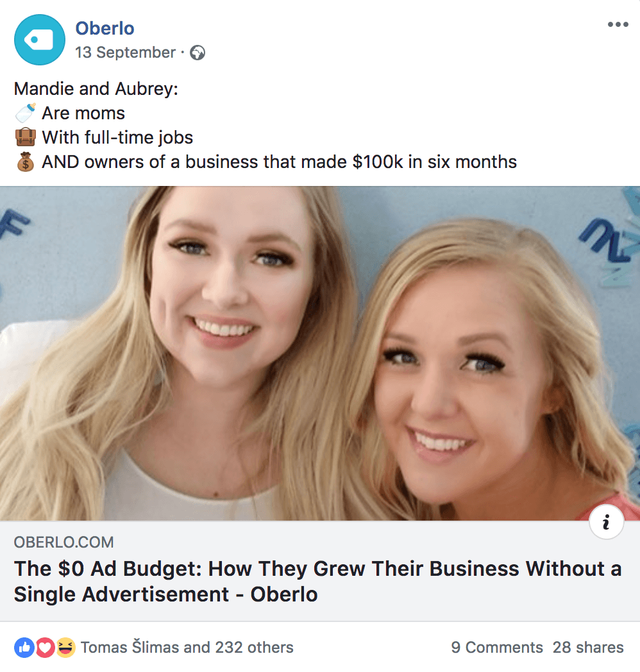Click the Like reaction icon
The image size is (640, 672).
point(24,647)
